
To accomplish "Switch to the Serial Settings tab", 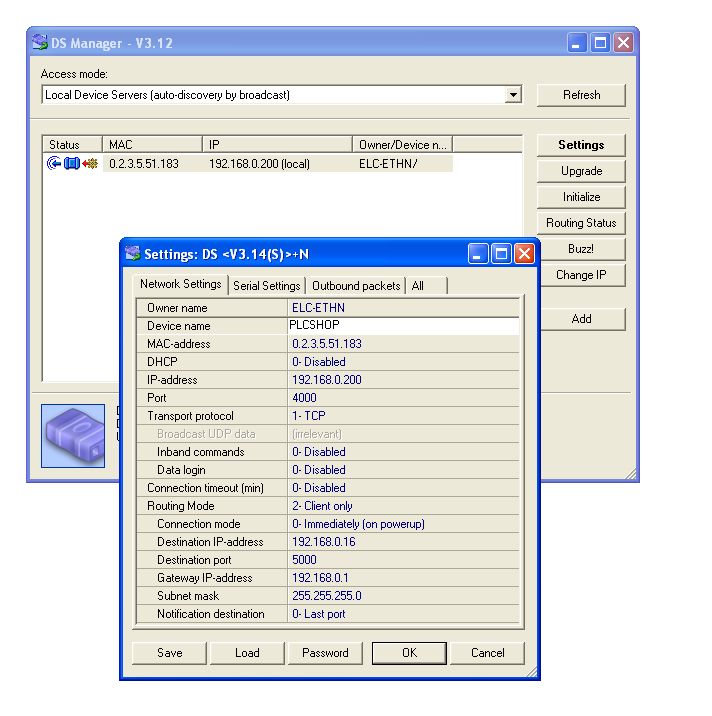I will (x=266, y=286).
